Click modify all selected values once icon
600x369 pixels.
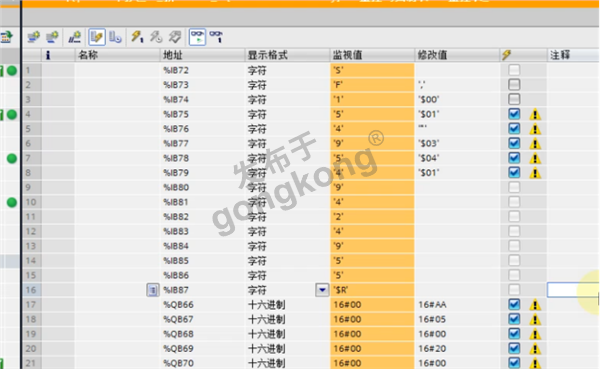(x=137, y=37)
